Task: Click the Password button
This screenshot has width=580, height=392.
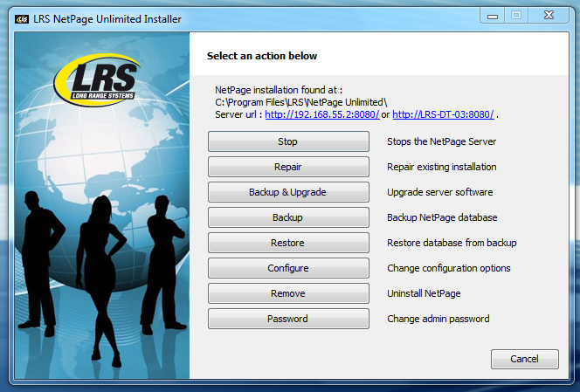Action: coord(288,319)
